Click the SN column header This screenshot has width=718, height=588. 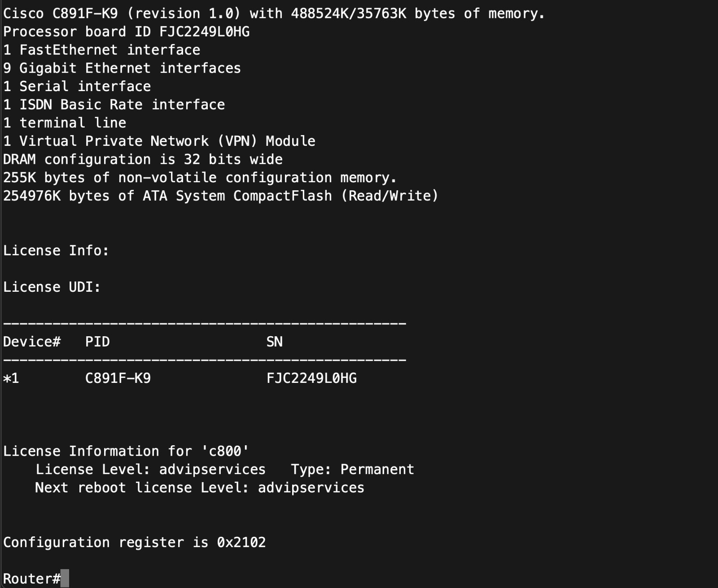274,342
